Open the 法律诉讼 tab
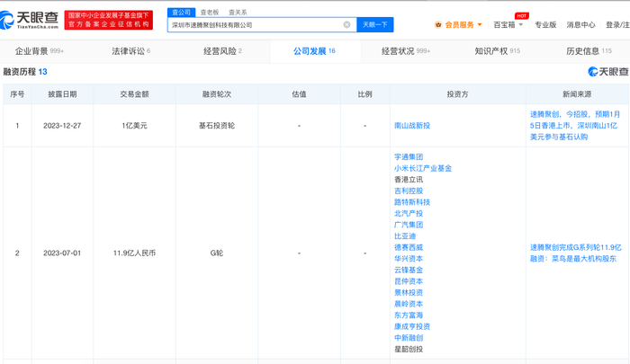The width and height of the screenshot is (630, 364). 131,51
